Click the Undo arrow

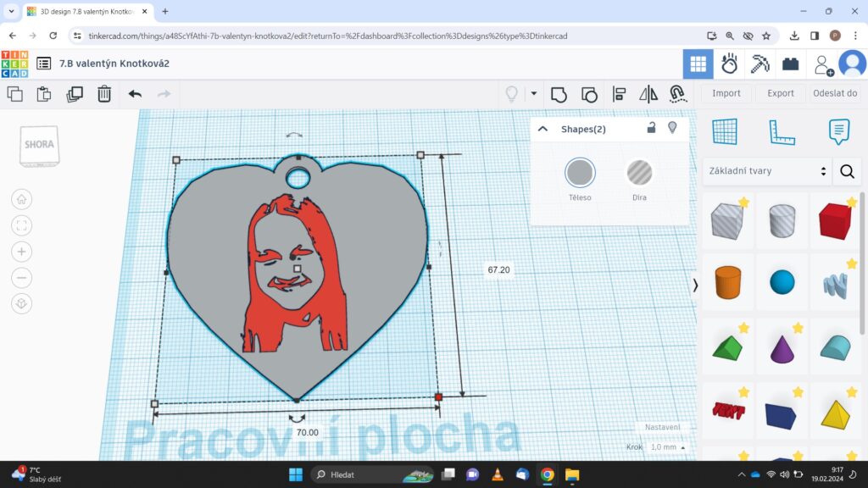(x=135, y=94)
